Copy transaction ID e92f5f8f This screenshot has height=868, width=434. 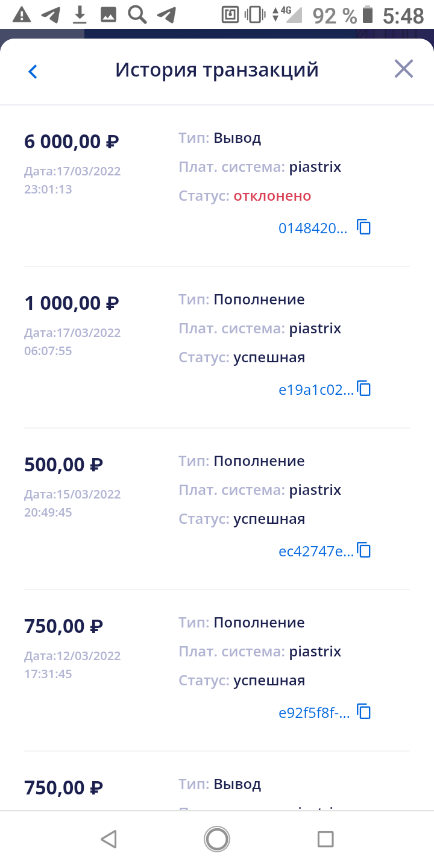(364, 712)
